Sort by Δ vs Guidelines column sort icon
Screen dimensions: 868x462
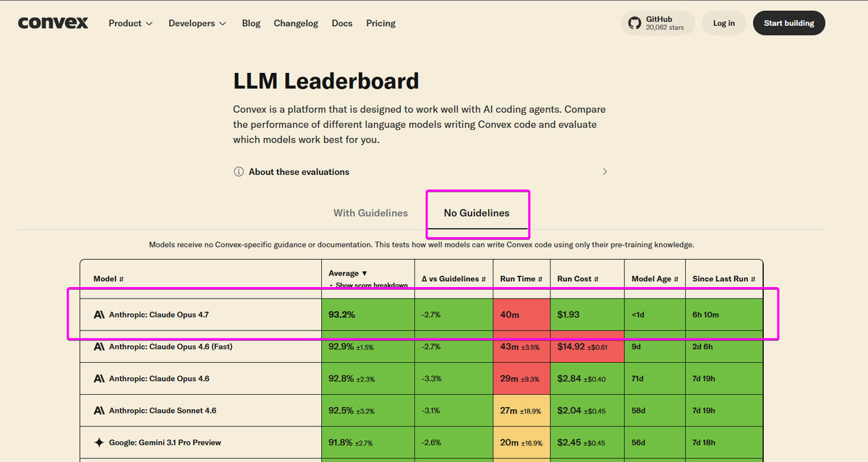pyautogui.click(x=484, y=279)
